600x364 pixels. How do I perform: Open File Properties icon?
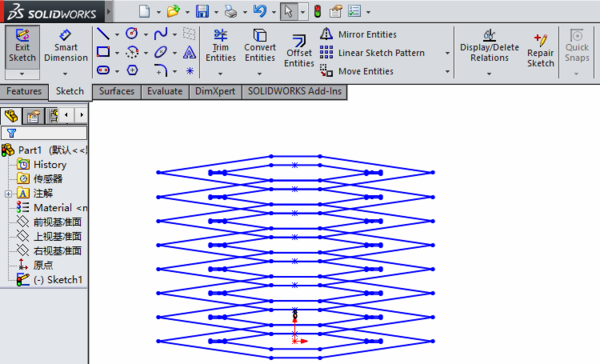click(x=336, y=11)
